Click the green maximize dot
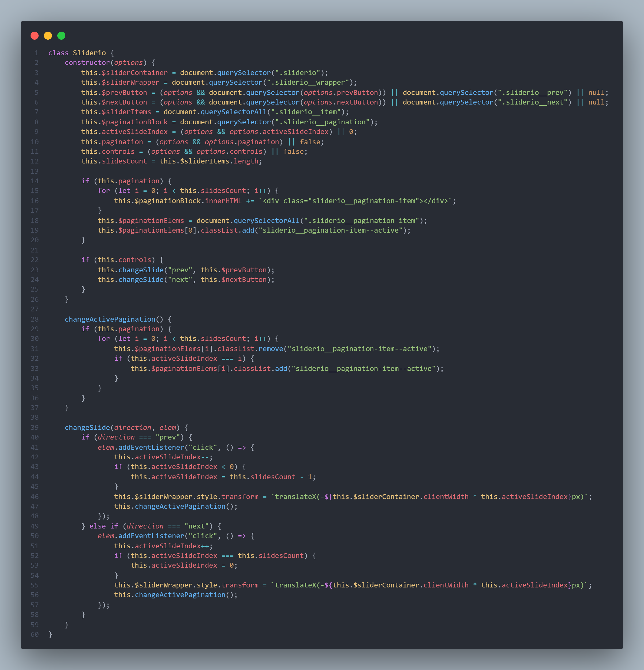This screenshot has height=670, width=644. pyautogui.click(x=61, y=36)
